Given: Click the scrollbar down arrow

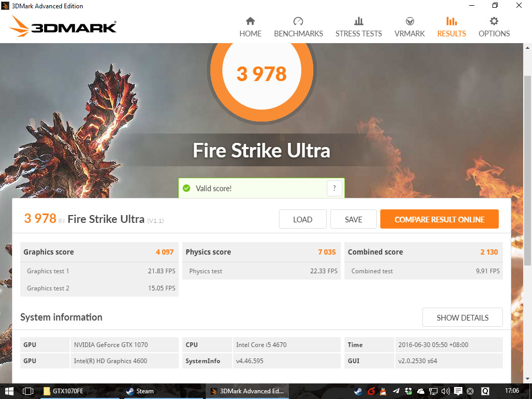Looking at the screenshot, I should (x=528, y=379).
